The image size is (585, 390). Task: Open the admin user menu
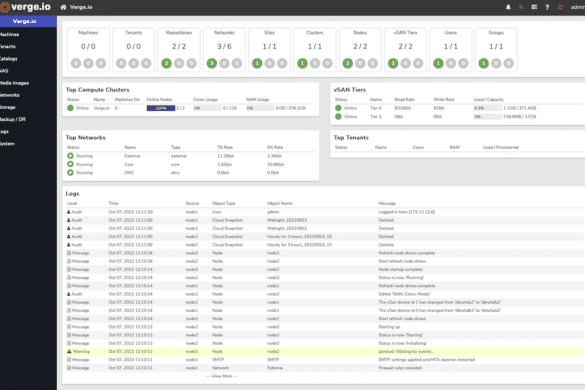(578, 7)
